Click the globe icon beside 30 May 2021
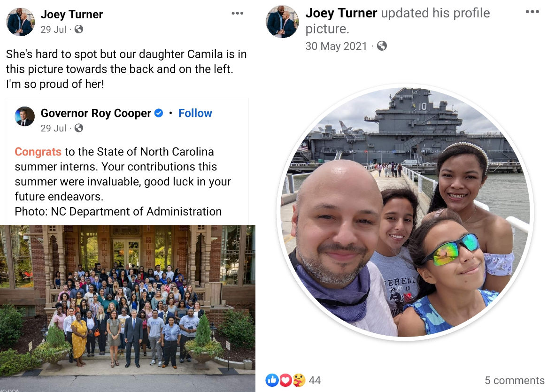Viewport: 555px width, 392px height. (x=382, y=46)
